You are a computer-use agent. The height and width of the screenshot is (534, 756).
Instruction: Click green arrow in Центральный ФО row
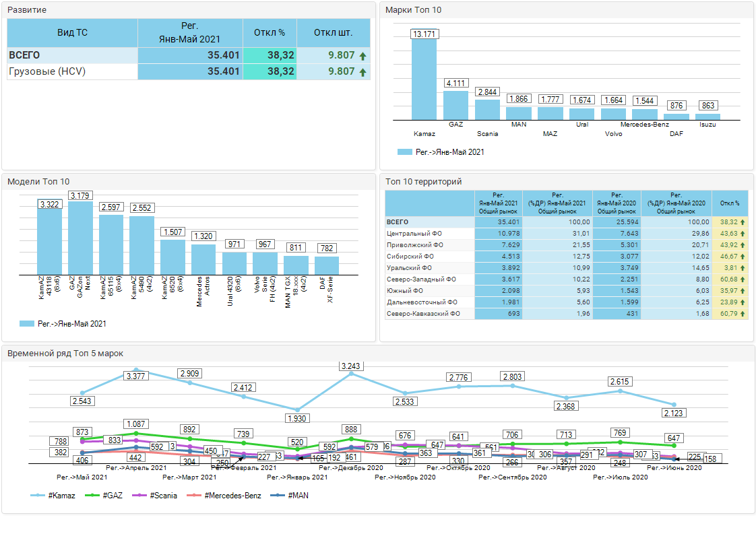743,233
